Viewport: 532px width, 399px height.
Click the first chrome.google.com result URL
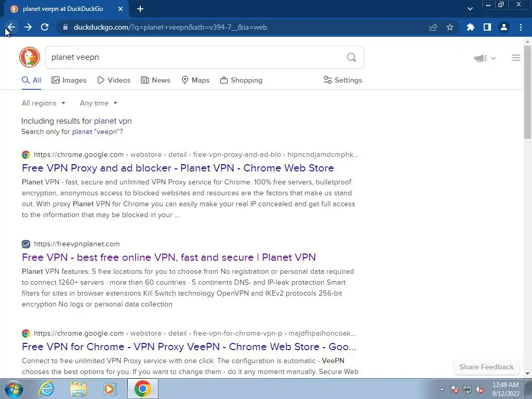click(x=196, y=155)
